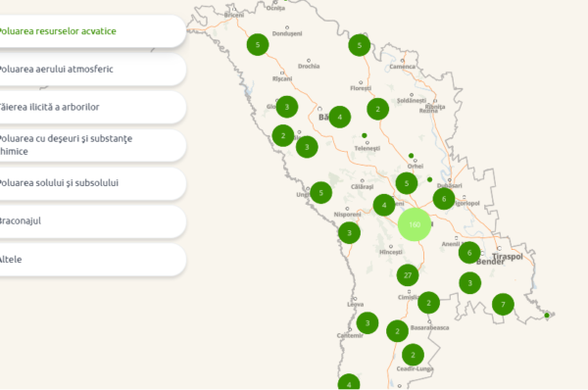Screen dimensions: 588x390
Task: Click the 6 cluster marker near Dubăsari
Action: tap(444, 199)
